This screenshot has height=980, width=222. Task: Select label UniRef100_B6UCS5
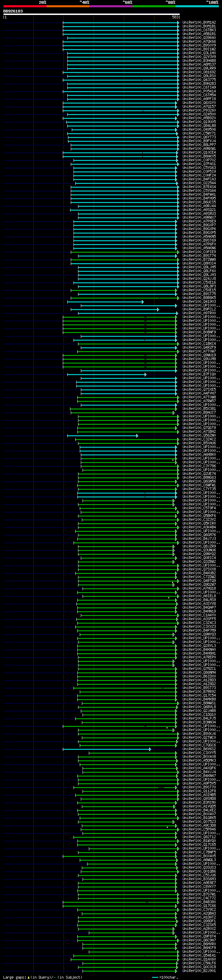point(199,202)
